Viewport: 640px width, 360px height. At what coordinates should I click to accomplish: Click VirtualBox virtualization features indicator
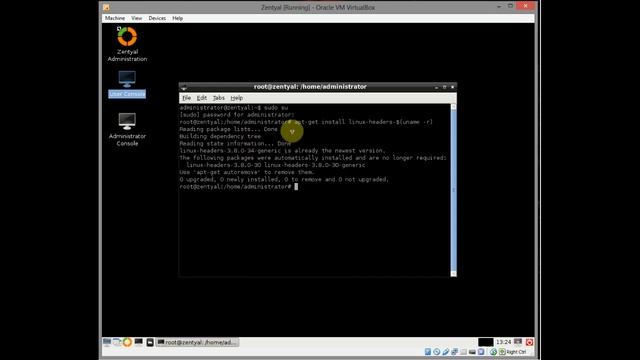(481, 352)
